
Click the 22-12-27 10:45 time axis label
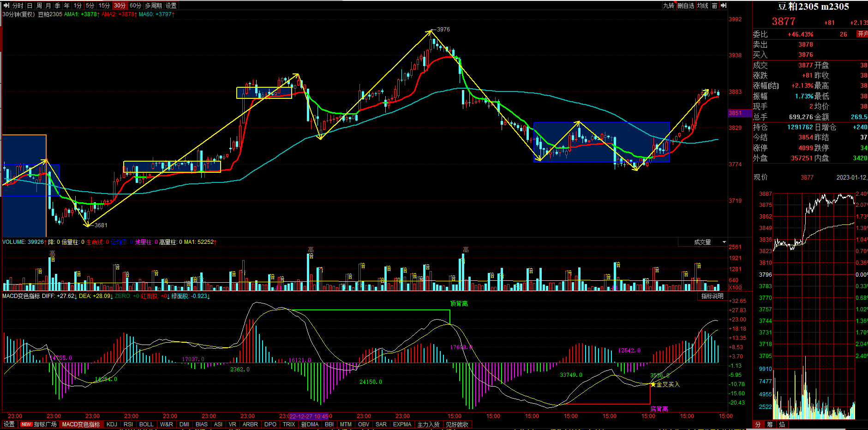(x=308, y=416)
